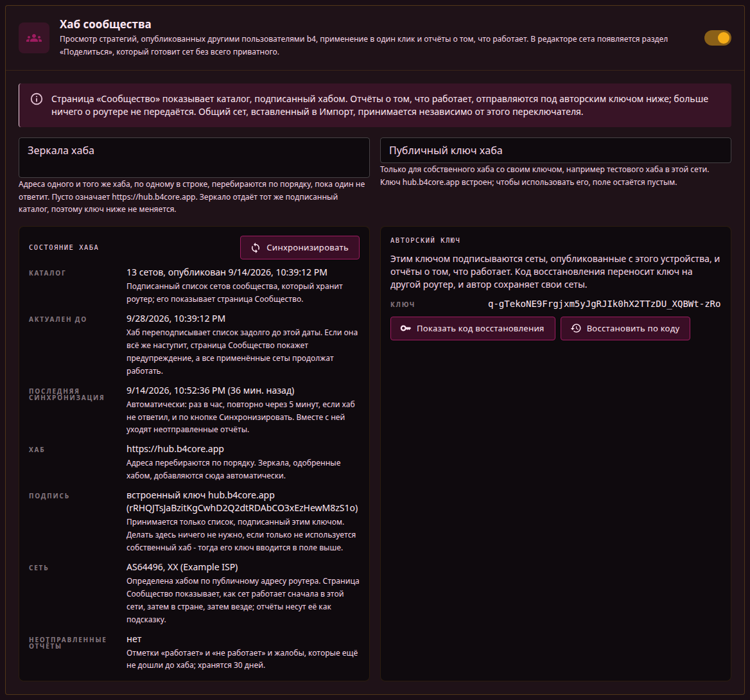Click the catalog status 13 сетов line
Screen dimensions: 750x700
click(x=227, y=272)
